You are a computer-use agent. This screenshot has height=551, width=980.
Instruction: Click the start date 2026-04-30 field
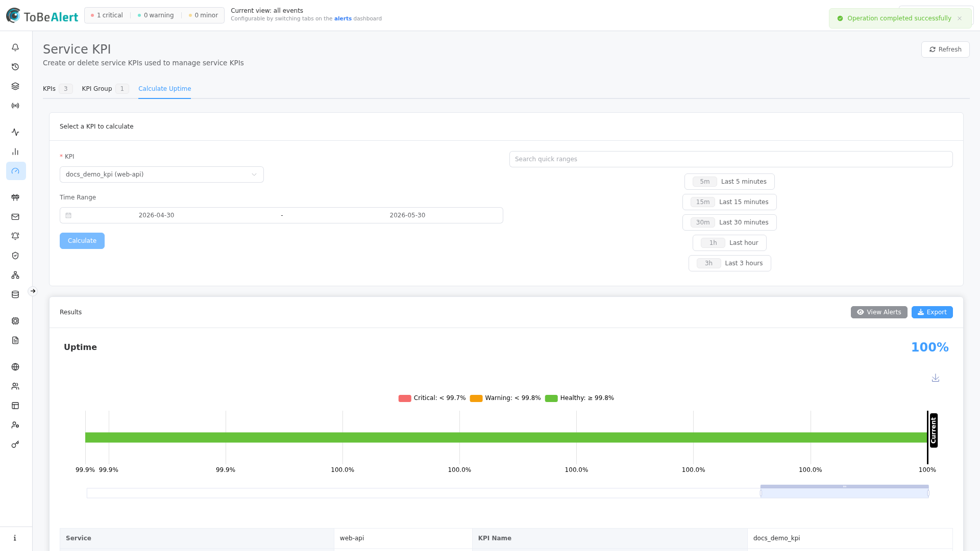point(156,215)
